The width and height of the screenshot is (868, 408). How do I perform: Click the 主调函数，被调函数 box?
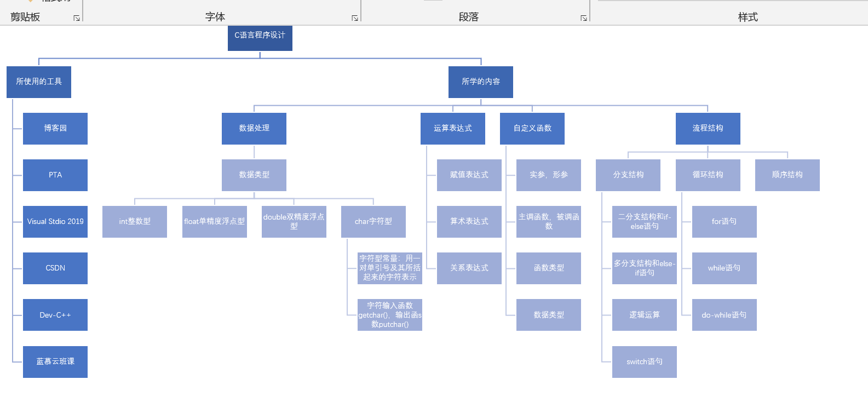click(x=549, y=222)
